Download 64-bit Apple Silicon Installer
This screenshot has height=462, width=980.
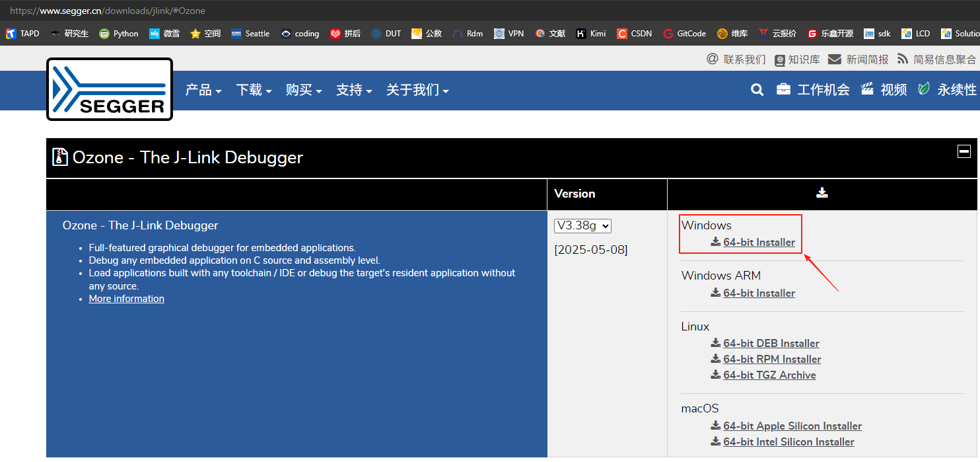click(792, 426)
